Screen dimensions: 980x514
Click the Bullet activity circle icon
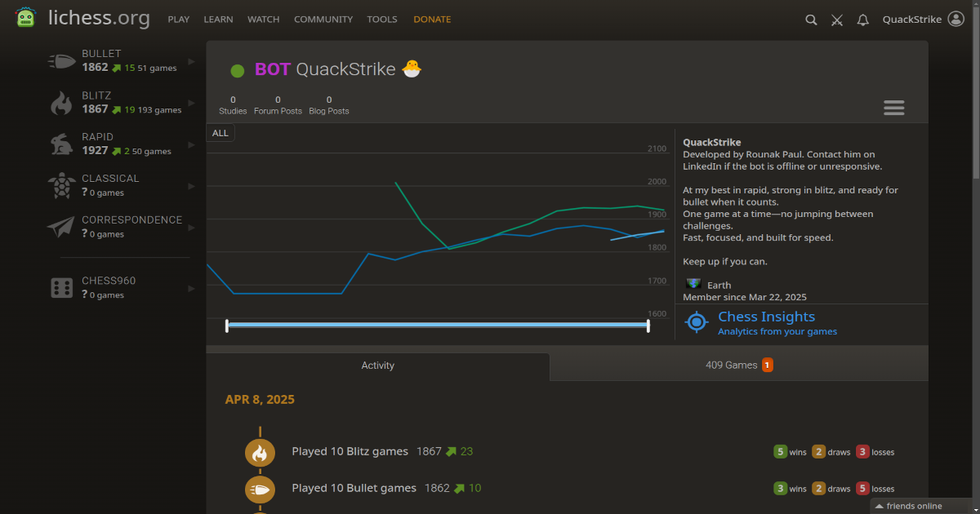(x=260, y=490)
